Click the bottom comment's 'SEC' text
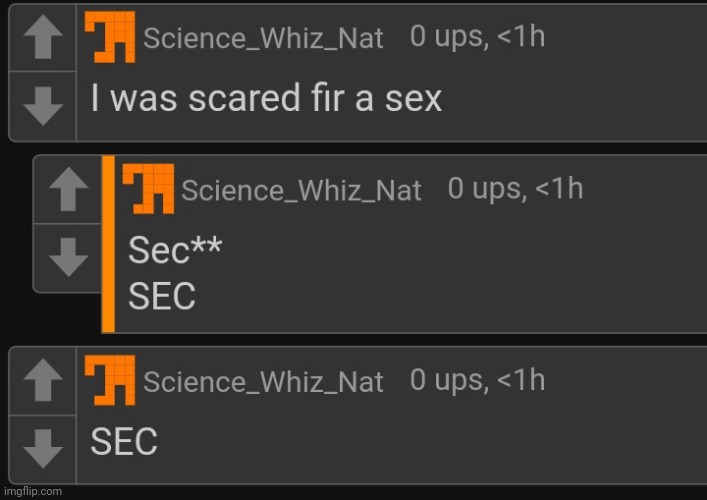 click(124, 442)
